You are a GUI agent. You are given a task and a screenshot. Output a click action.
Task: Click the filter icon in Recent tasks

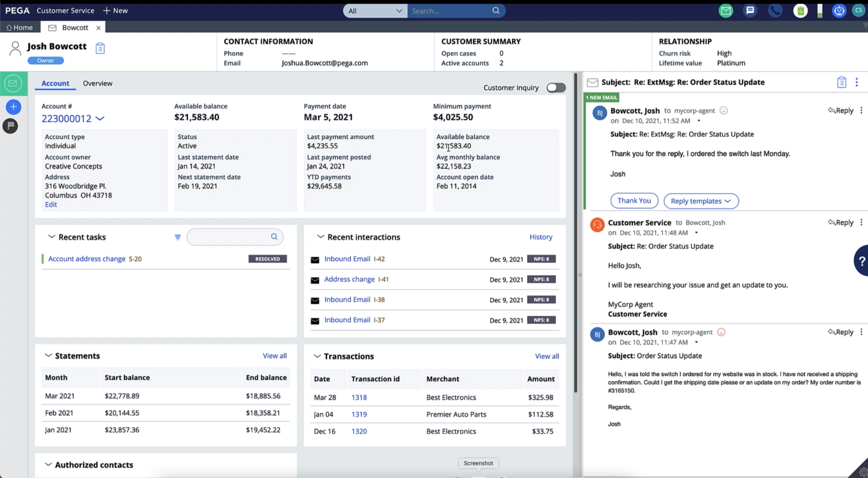coord(178,237)
